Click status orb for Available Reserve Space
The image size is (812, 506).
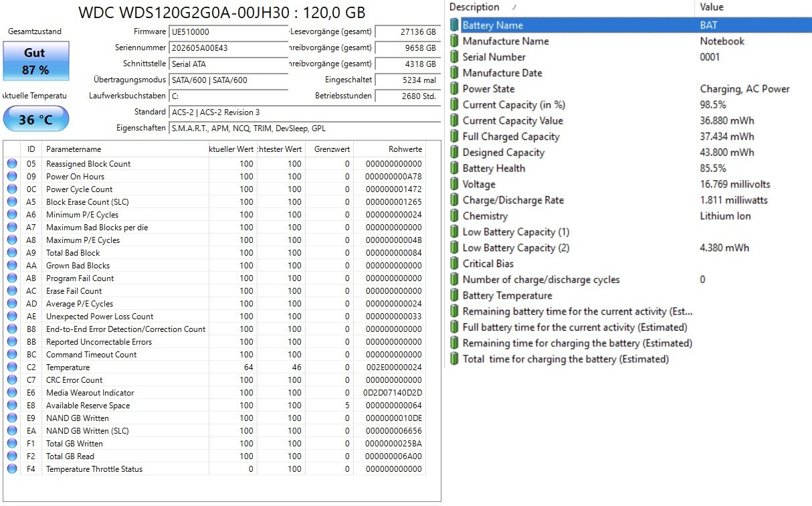[x=12, y=406]
